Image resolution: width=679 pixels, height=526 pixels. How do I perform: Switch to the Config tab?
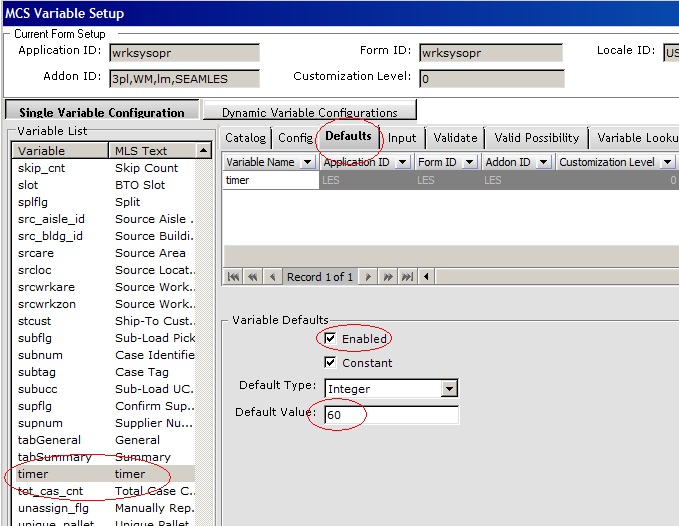coord(295,138)
